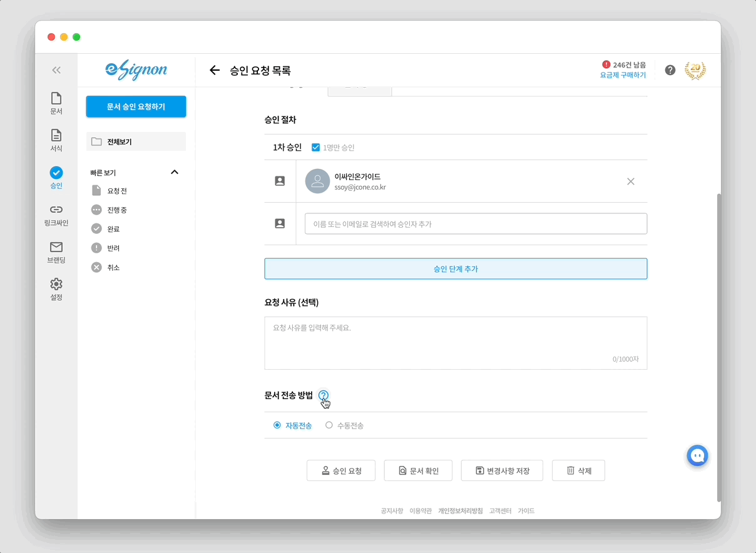The image size is (756, 553).
Task: Go back with the left arrow icon
Action: click(x=215, y=70)
